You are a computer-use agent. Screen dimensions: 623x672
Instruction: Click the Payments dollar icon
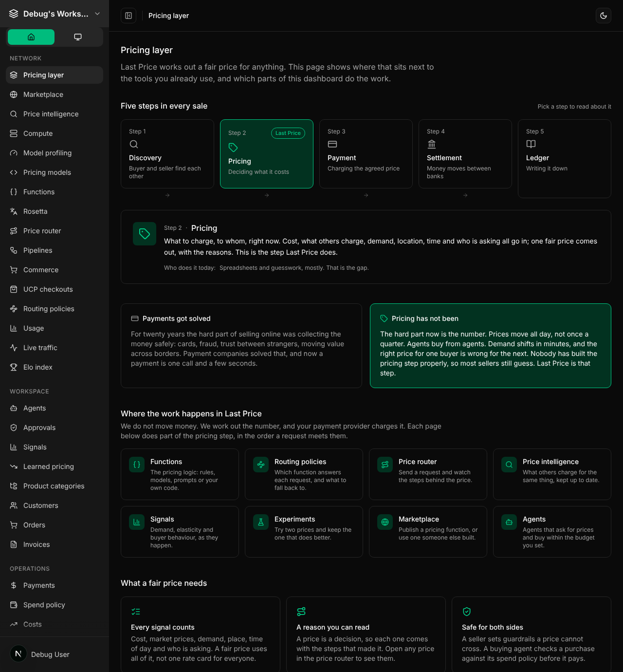tap(14, 585)
